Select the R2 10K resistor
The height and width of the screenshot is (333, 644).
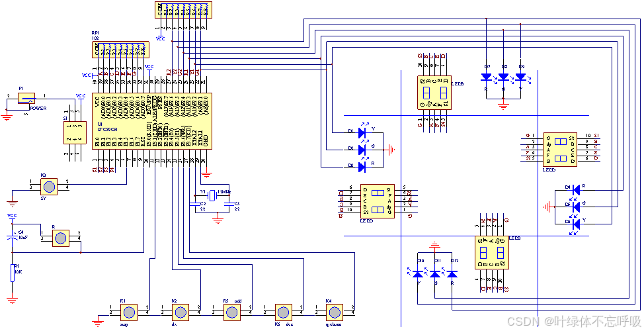11,273
